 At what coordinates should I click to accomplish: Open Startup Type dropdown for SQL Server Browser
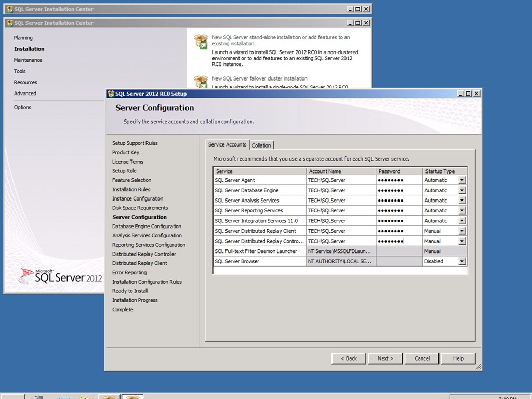(x=462, y=262)
